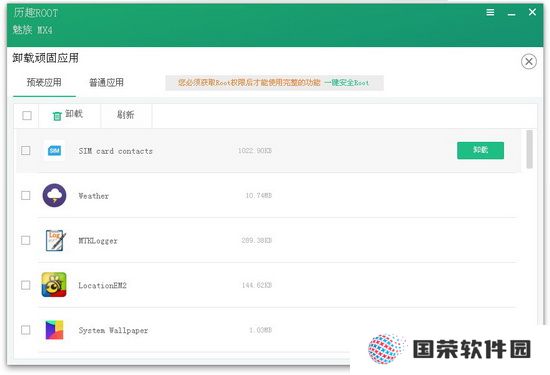Click the 卸载 toolbar button
Screen dimensions: 550x375
pyautogui.click(x=69, y=115)
